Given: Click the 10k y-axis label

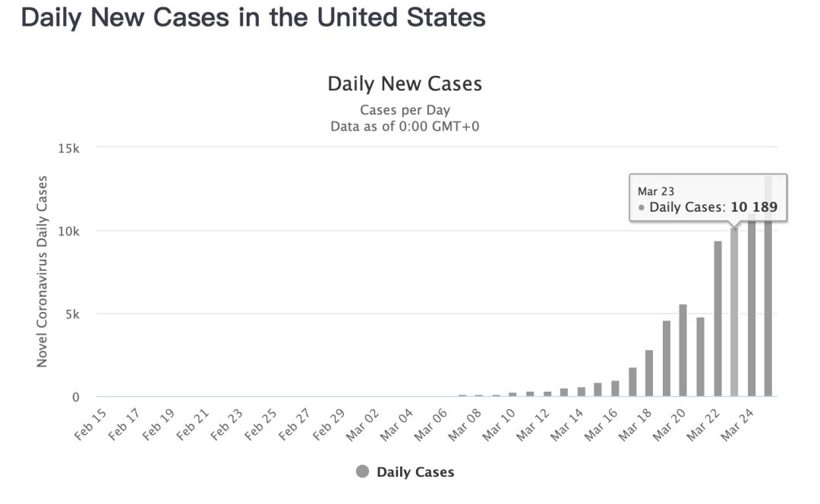Looking at the screenshot, I should 68,231.
